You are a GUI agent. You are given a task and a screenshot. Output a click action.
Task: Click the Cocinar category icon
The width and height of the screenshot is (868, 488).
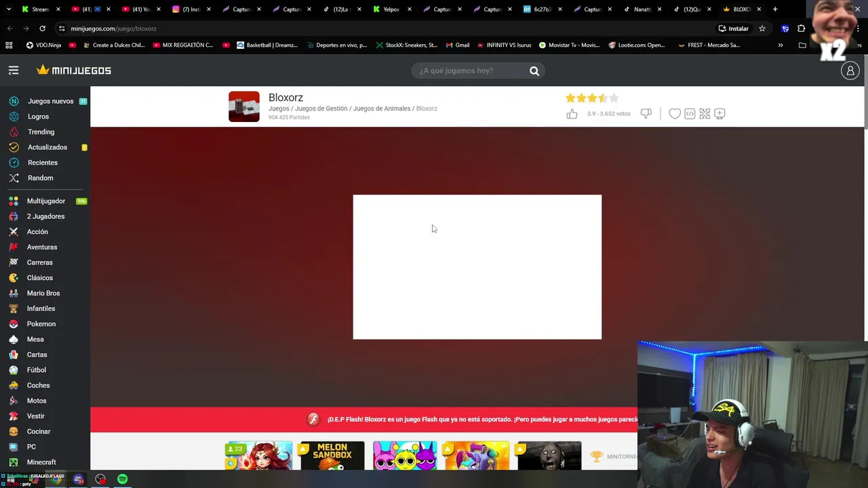[14, 432]
